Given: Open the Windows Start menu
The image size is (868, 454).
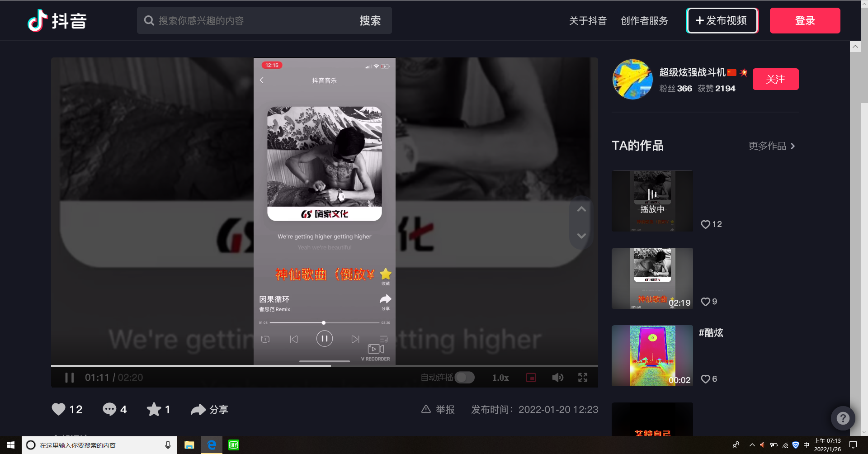Looking at the screenshot, I should [x=11, y=445].
